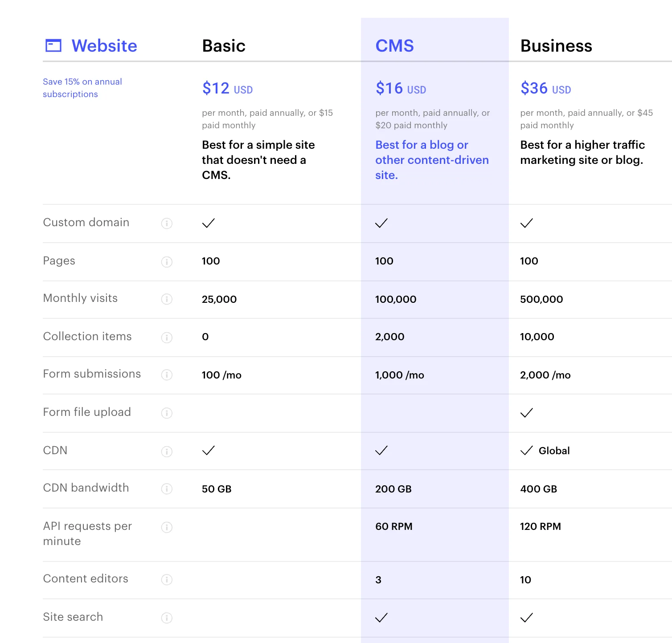672x643 pixels.
Task: Click the Save 15% on annual subscriptions link
Action: tap(82, 88)
